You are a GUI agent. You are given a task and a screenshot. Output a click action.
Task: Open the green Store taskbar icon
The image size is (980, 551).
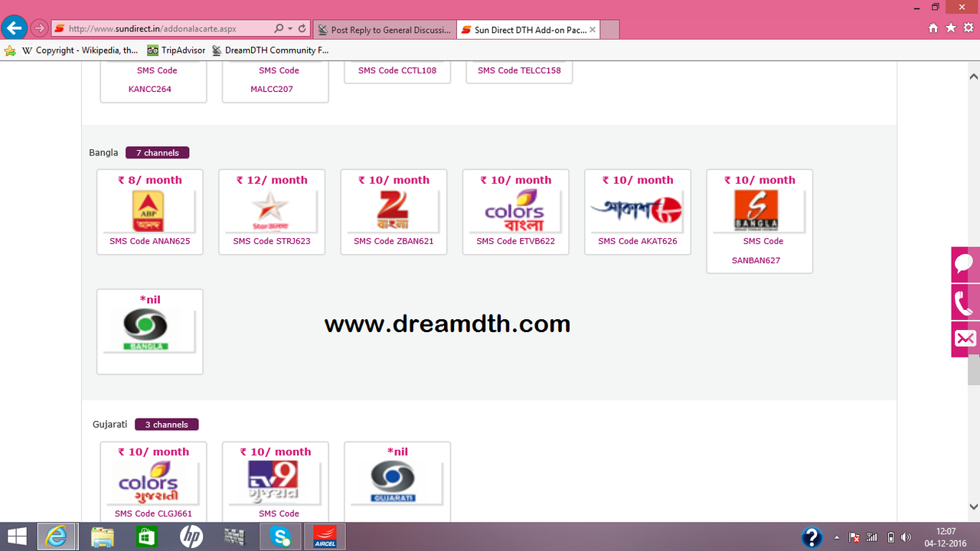coord(147,536)
